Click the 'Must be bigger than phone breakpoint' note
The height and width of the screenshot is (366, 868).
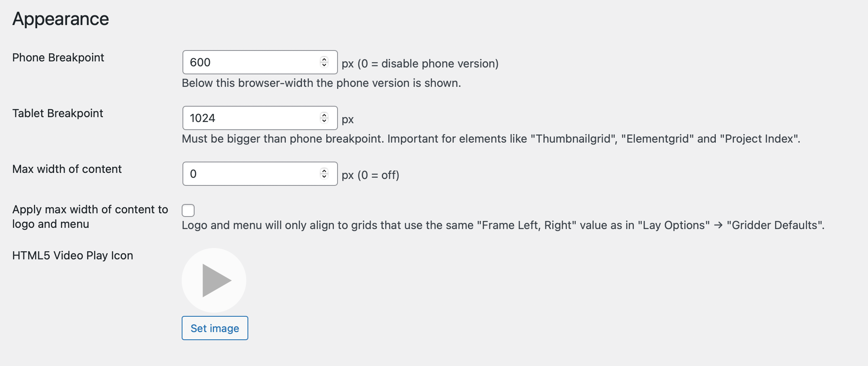(491, 139)
